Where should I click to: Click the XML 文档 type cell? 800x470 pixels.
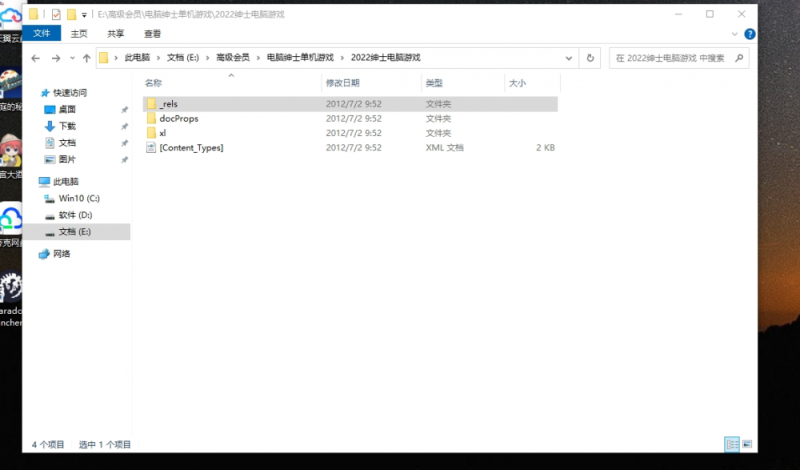tap(444, 148)
